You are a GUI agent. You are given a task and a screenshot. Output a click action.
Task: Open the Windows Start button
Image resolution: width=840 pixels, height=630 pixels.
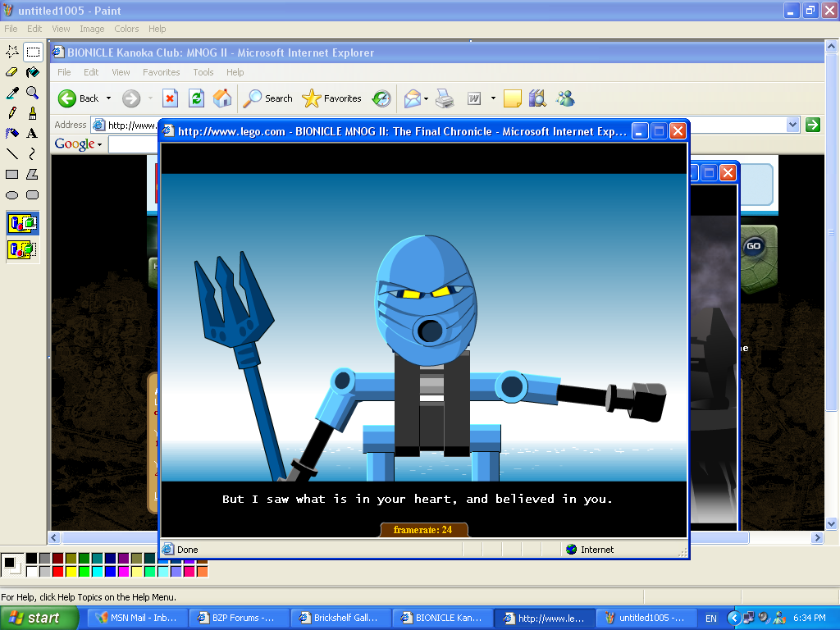point(39,618)
